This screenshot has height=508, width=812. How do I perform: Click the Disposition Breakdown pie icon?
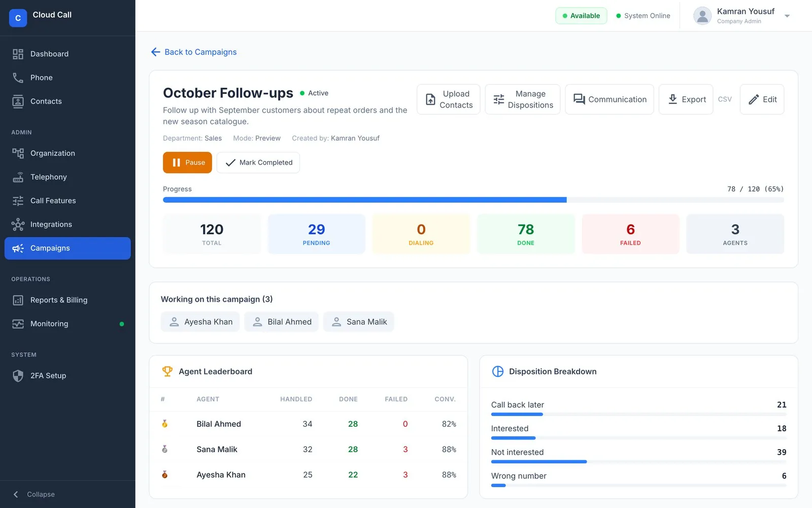point(498,371)
